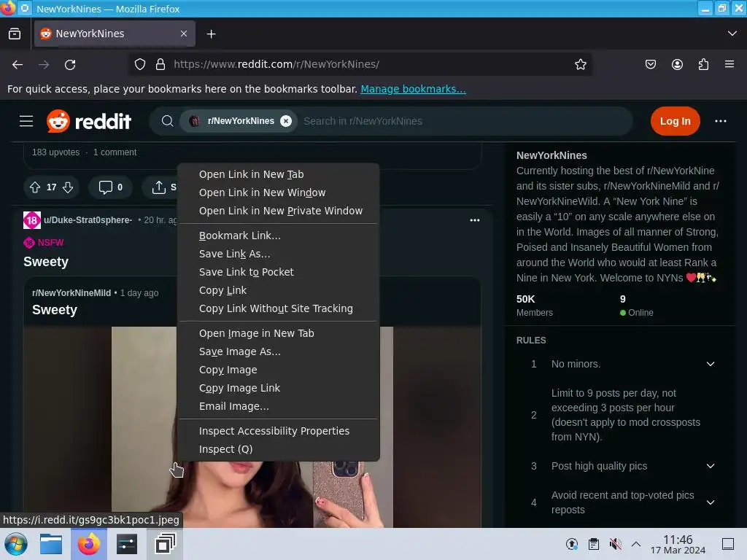Select Save Link As from context menu
The image size is (747, 560).
(x=278, y=254)
